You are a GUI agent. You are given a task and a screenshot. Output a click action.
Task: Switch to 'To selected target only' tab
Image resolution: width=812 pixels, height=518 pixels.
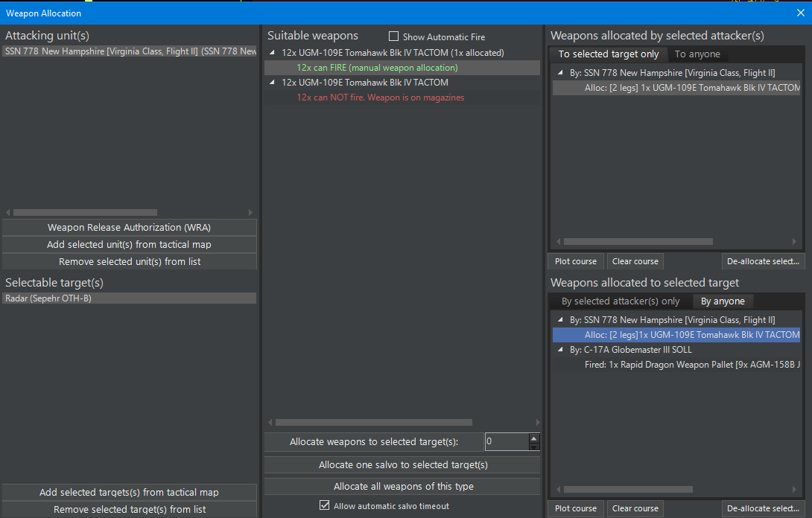click(608, 54)
